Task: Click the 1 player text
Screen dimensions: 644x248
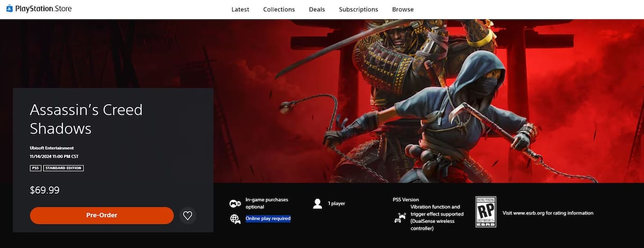Action: coord(336,204)
